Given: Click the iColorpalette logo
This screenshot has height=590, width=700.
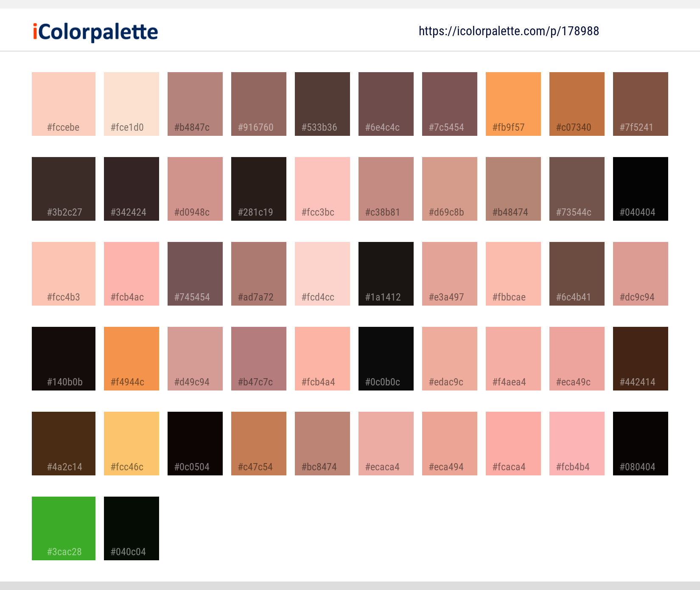Looking at the screenshot, I should pos(95,32).
